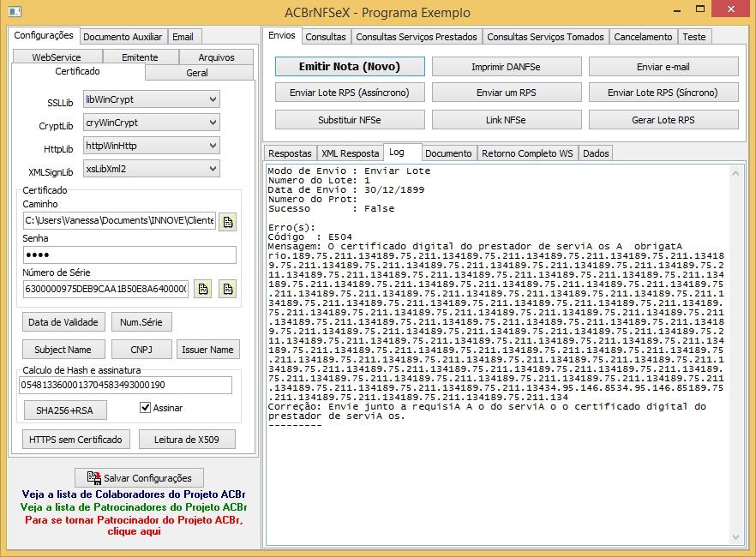756x557 pixels.
Task: Switch to the Cancelamento tab
Action: [643, 37]
